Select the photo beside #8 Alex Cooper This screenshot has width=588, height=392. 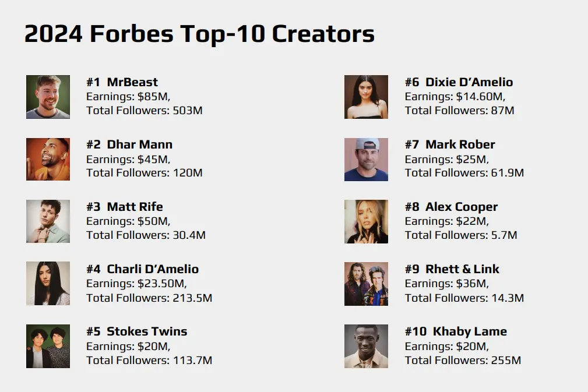(366, 221)
